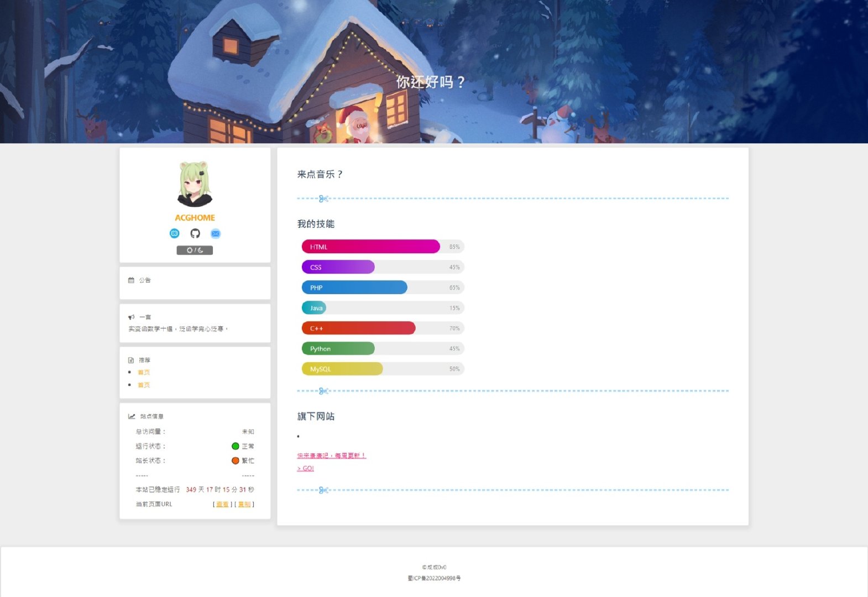This screenshot has height=597, width=868.
Task: Click the 复制 link to copy URL
Action: (x=244, y=504)
